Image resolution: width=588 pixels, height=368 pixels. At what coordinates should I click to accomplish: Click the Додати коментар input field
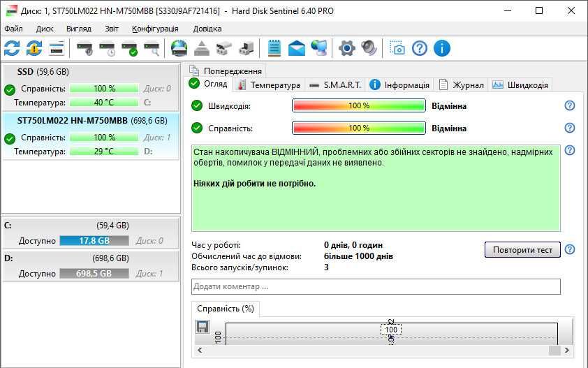376,286
